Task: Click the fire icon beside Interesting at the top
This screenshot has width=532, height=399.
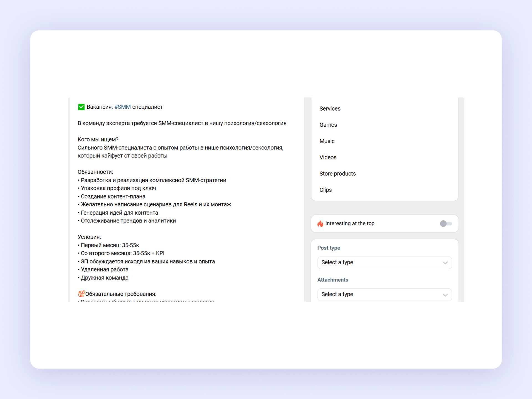Action: [x=320, y=223]
